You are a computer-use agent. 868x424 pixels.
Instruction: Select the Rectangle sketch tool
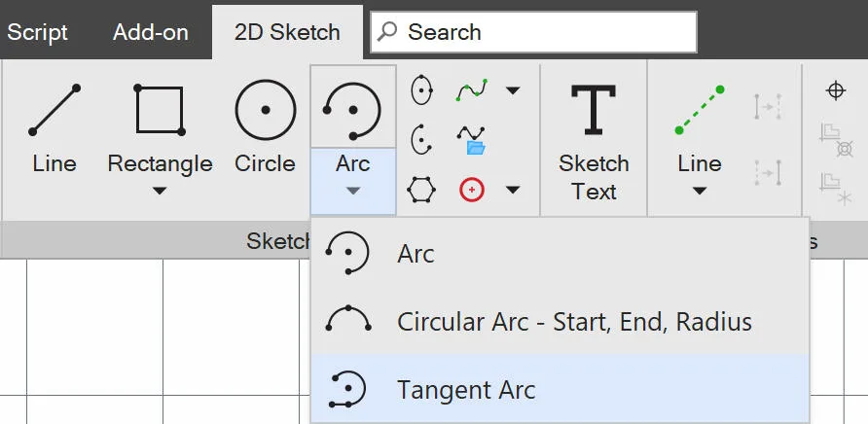[x=160, y=126]
